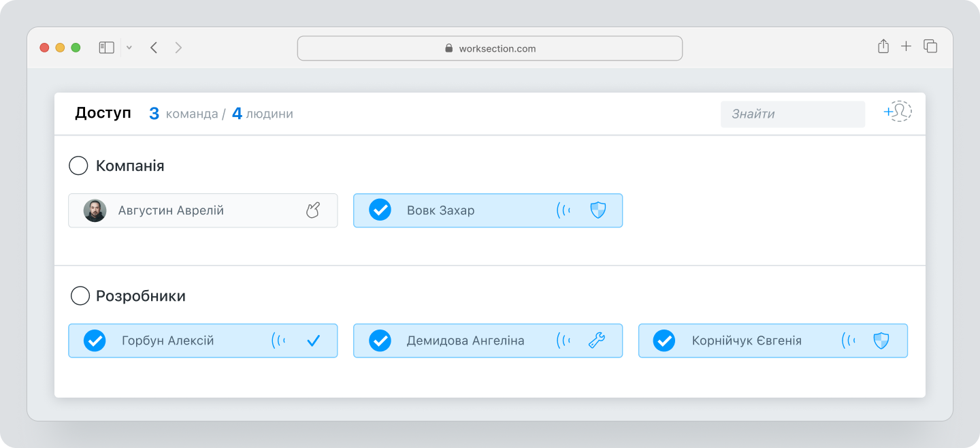Click the tabs overview icon in Safari toolbar

click(x=930, y=45)
